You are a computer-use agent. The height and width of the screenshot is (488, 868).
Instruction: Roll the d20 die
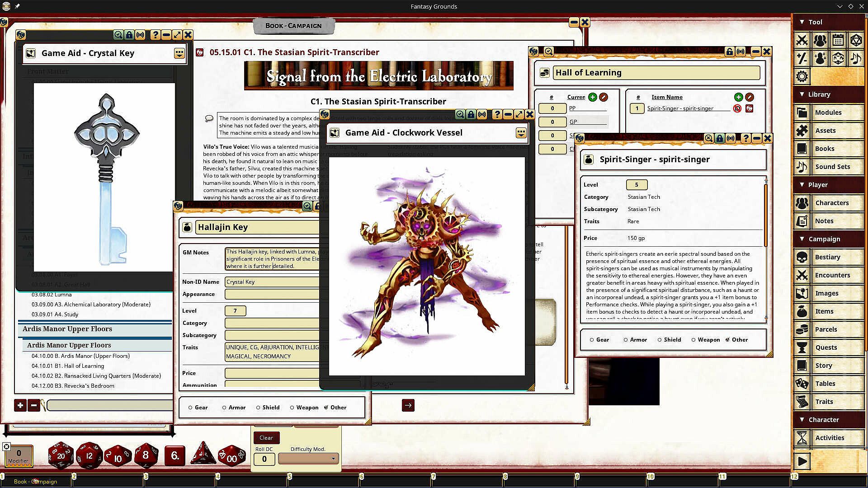coord(61,455)
